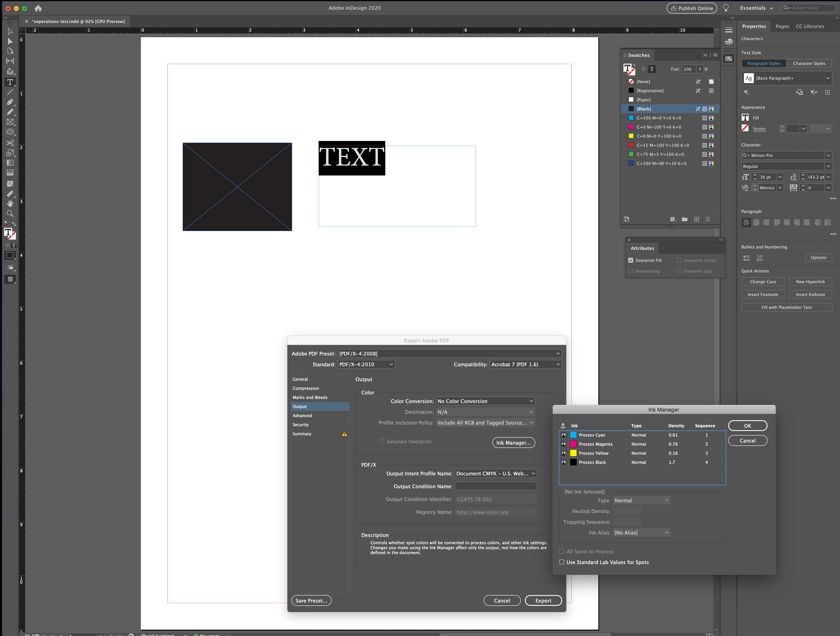Toggle Simulate Overprint checkbox
This screenshot has width=840, height=636.
click(x=381, y=442)
